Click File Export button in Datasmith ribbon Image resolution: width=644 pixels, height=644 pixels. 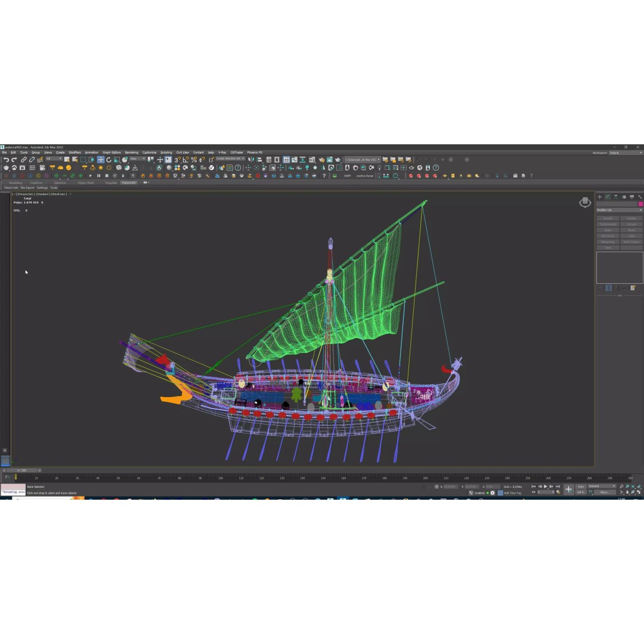tap(27, 188)
